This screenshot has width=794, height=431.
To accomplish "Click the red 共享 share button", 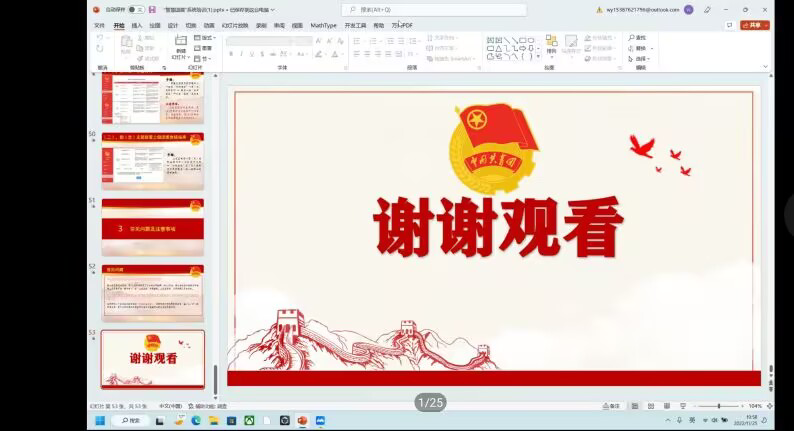I will point(755,25).
